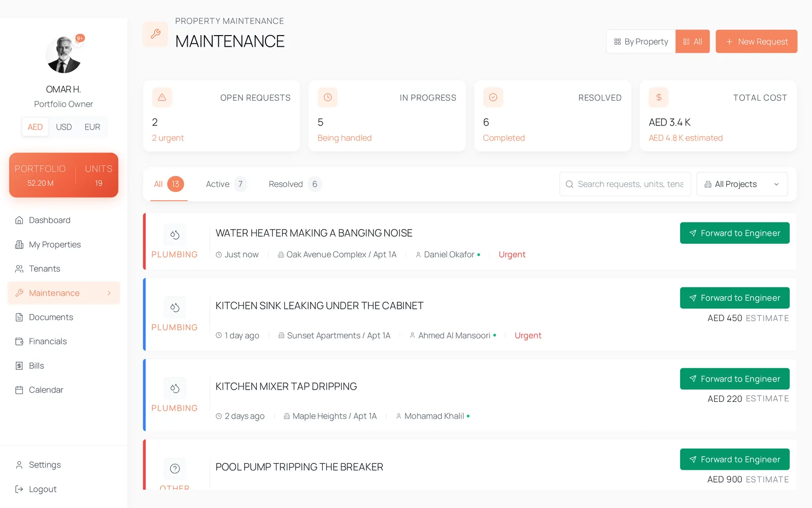Go to Tenants page
The height and width of the screenshot is (508, 812).
(x=64, y=269)
